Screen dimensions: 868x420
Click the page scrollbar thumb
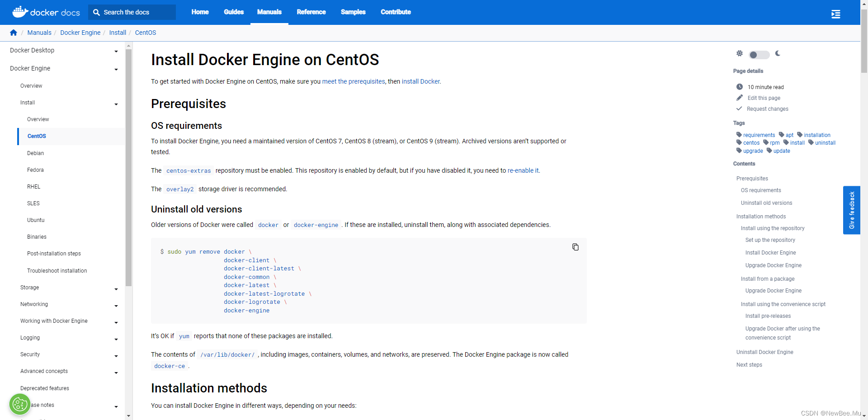click(x=864, y=41)
